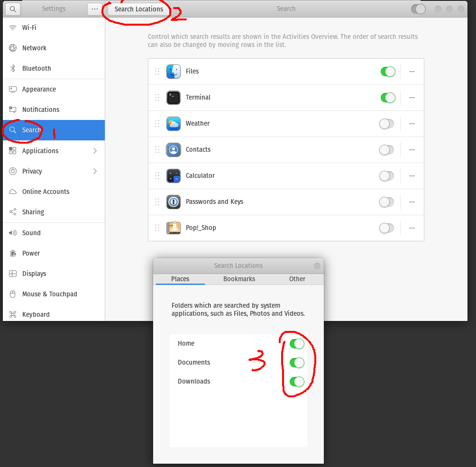Click the Files app icon

(x=173, y=72)
